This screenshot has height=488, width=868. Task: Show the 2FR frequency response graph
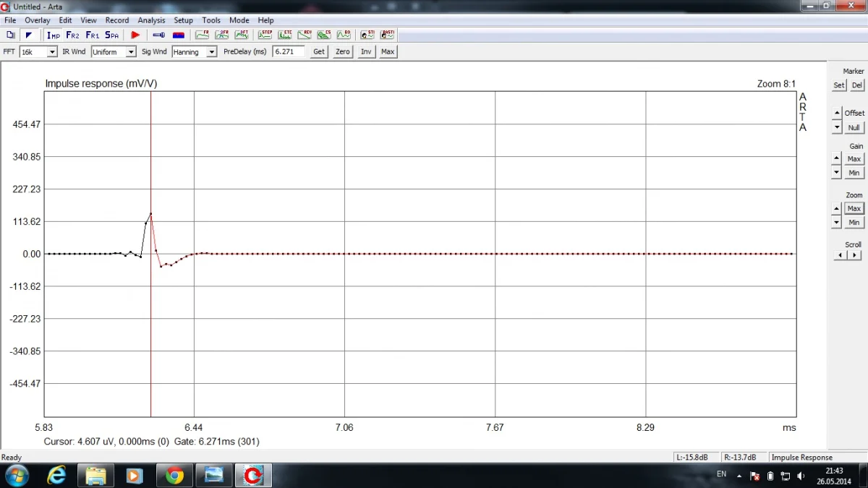click(222, 34)
